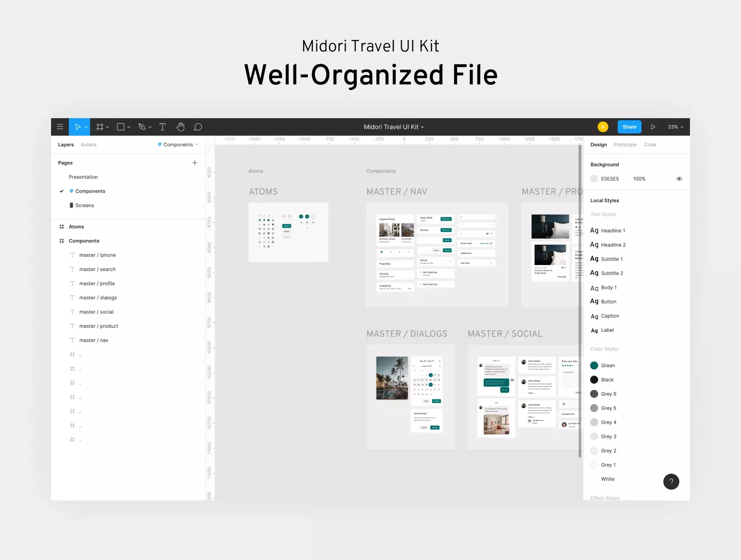Switch to the Code tab

coord(650,145)
